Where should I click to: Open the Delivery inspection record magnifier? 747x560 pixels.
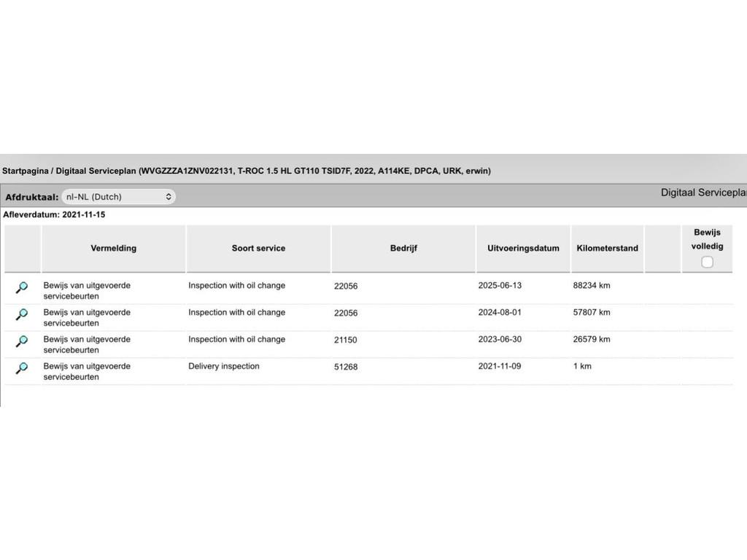point(22,368)
